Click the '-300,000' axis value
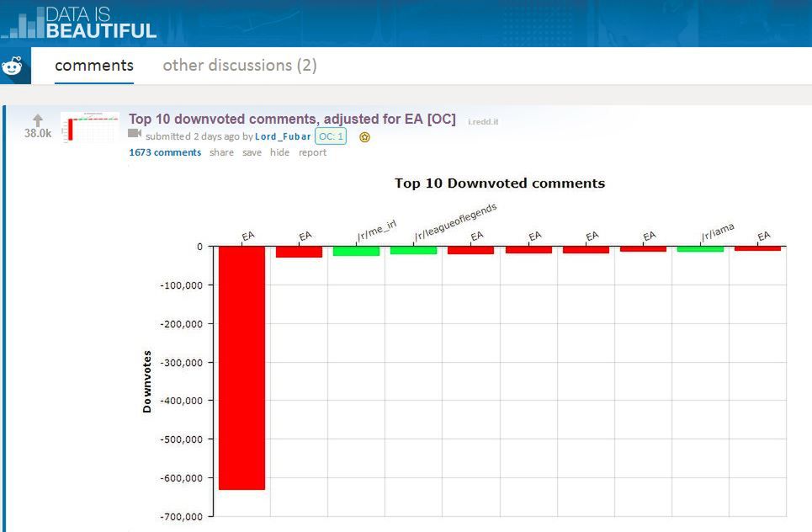 (181, 363)
